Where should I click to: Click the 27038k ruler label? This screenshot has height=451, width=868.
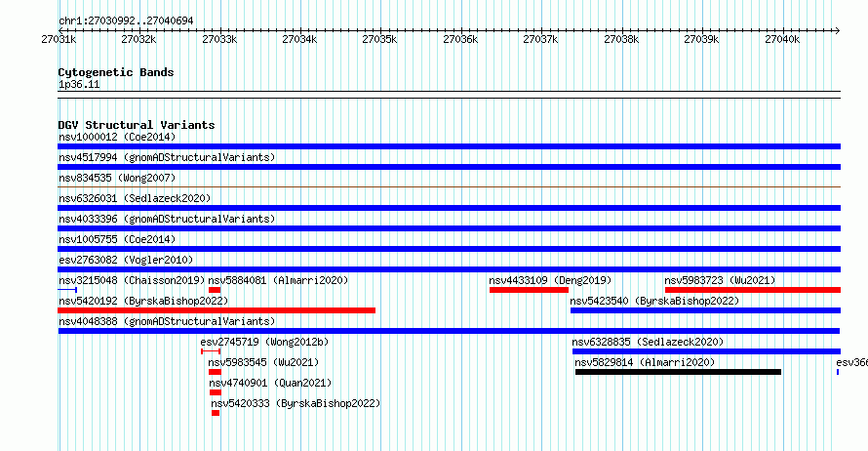tap(621, 39)
